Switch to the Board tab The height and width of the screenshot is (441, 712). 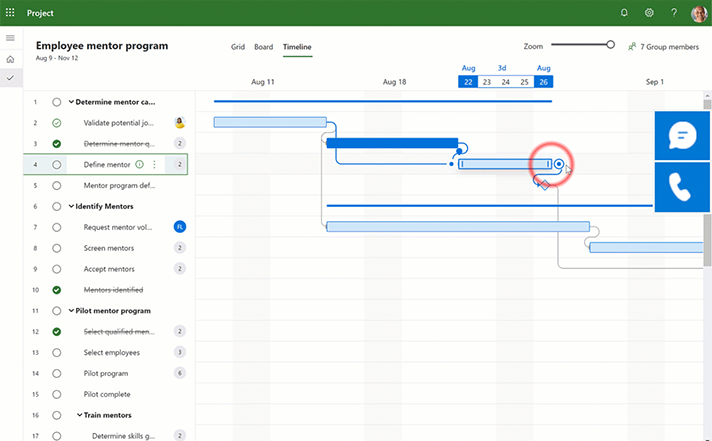(263, 47)
